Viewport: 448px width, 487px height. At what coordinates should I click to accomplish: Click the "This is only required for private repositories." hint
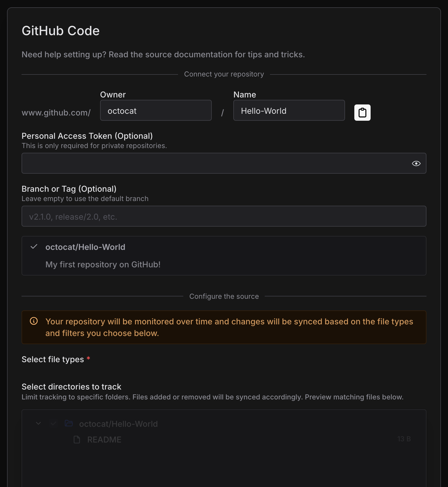(x=94, y=146)
